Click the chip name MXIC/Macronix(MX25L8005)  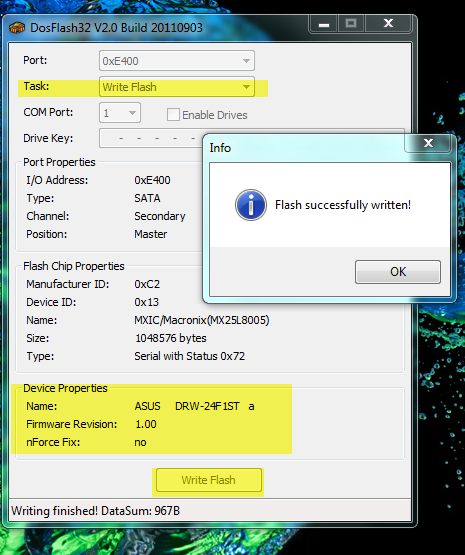tap(202, 320)
